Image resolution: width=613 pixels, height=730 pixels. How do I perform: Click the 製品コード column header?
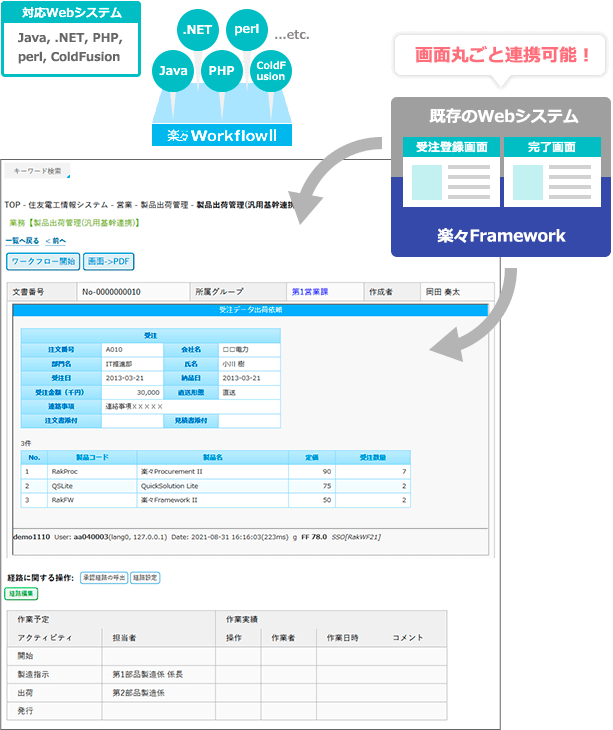click(x=92, y=457)
